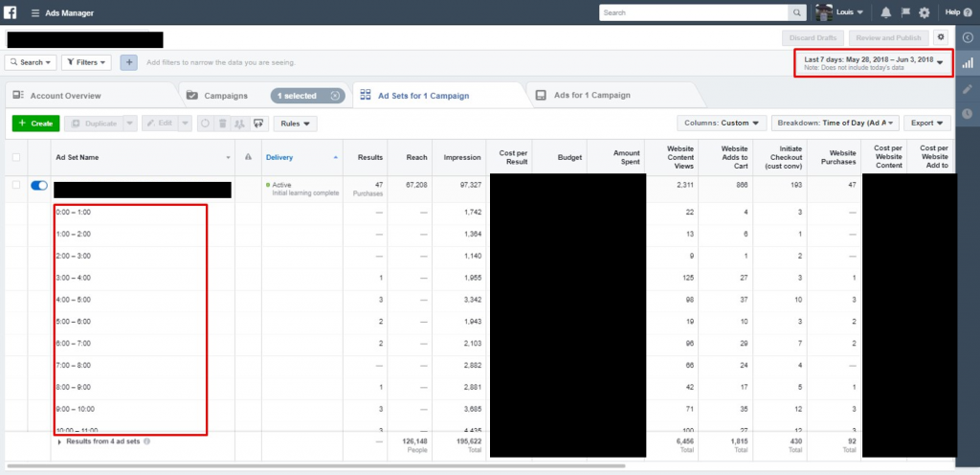
Task: Expand Results from 4 ad sets row
Action: pyautogui.click(x=59, y=441)
